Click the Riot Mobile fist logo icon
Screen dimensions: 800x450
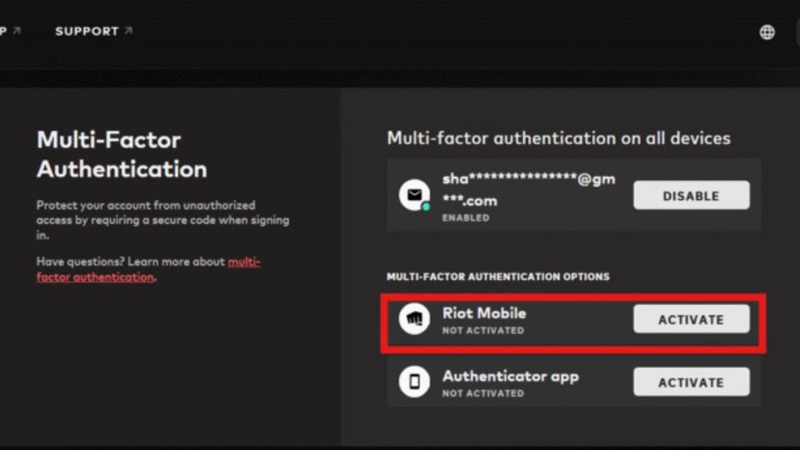click(414, 320)
